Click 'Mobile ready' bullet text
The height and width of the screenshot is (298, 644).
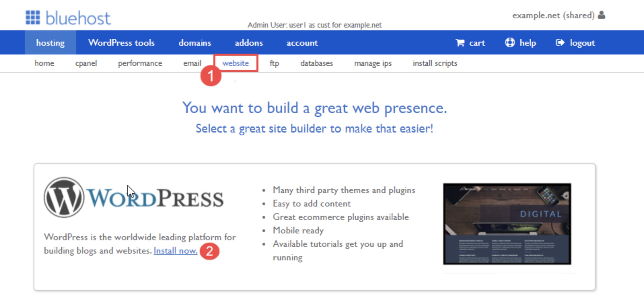pos(298,231)
